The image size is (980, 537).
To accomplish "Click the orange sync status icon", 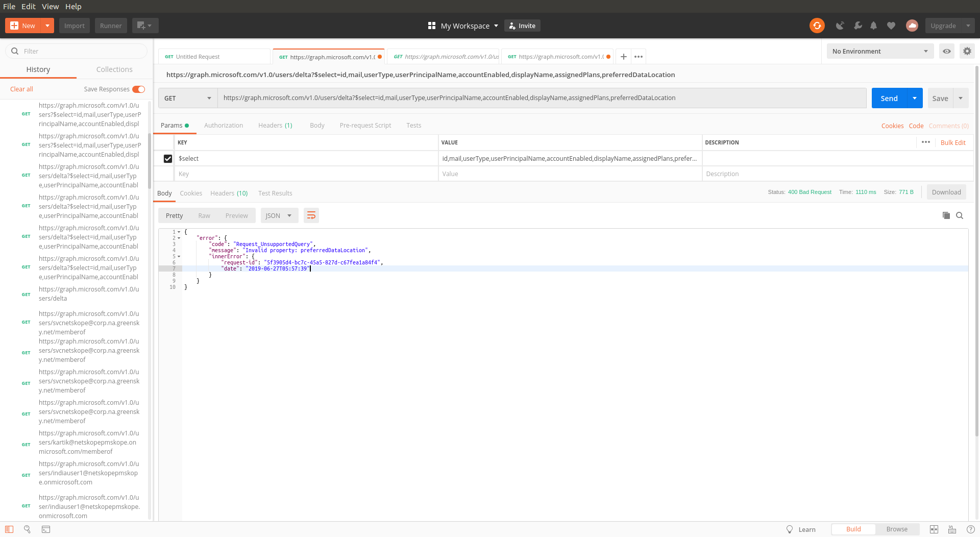I will [817, 26].
